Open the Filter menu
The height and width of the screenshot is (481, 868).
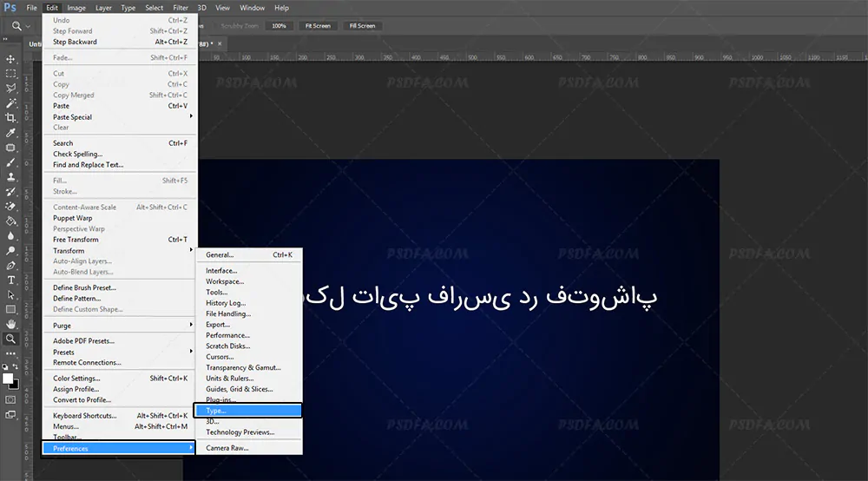click(181, 8)
